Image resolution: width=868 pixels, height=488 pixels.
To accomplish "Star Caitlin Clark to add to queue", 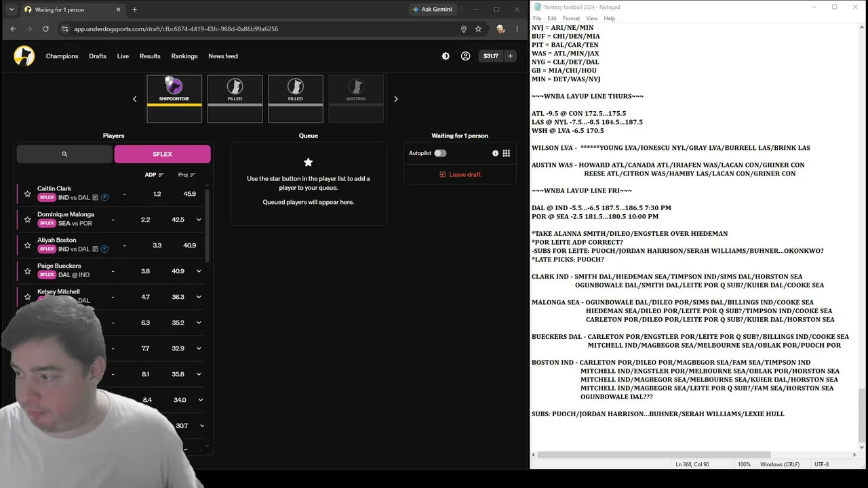I will click(27, 194).
